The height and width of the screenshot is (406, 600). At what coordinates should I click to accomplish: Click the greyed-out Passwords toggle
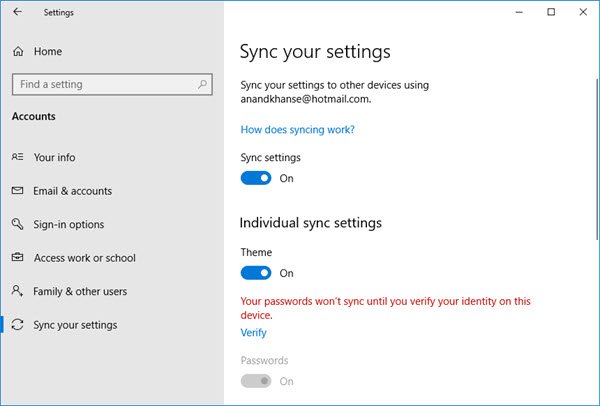click(x=256, y=381)
